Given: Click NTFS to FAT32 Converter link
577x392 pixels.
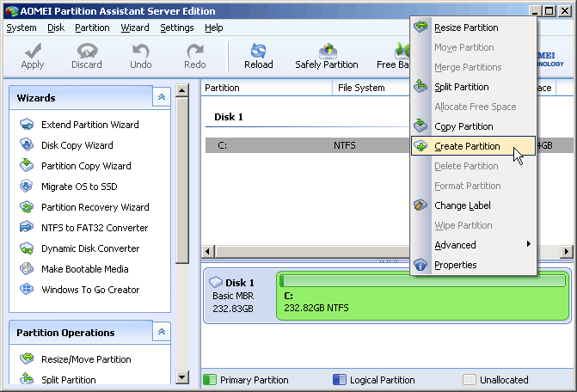Looking at the screenshot, I should (x=95, y=228).
